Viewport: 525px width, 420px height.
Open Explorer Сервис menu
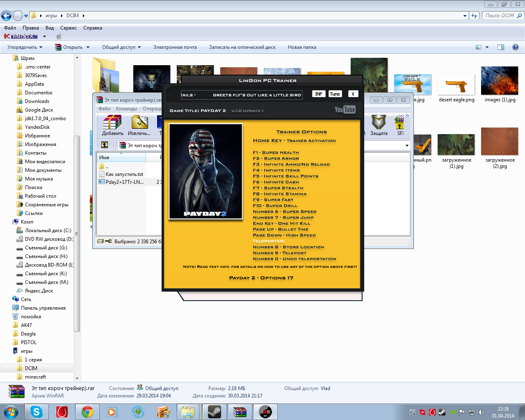68,28
